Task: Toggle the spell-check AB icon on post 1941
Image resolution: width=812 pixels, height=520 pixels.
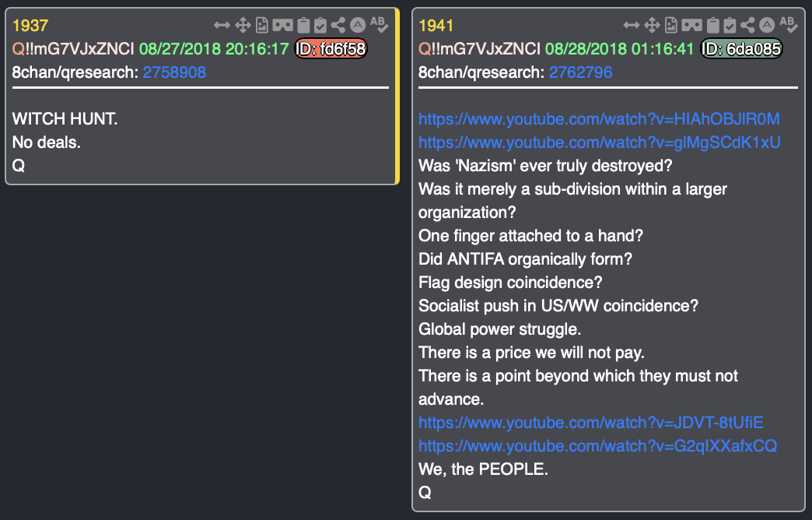Action: (788, 24)
